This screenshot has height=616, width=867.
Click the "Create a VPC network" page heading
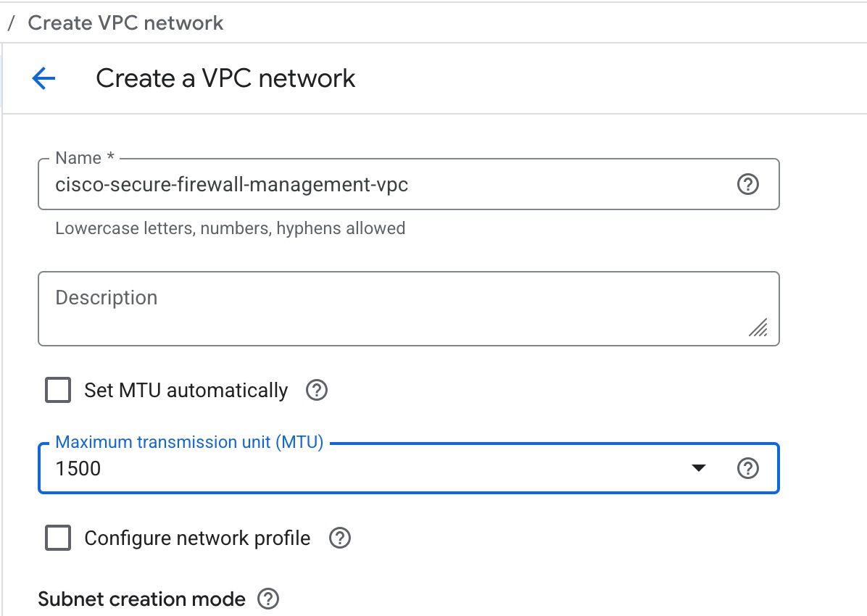click(225, 78)
